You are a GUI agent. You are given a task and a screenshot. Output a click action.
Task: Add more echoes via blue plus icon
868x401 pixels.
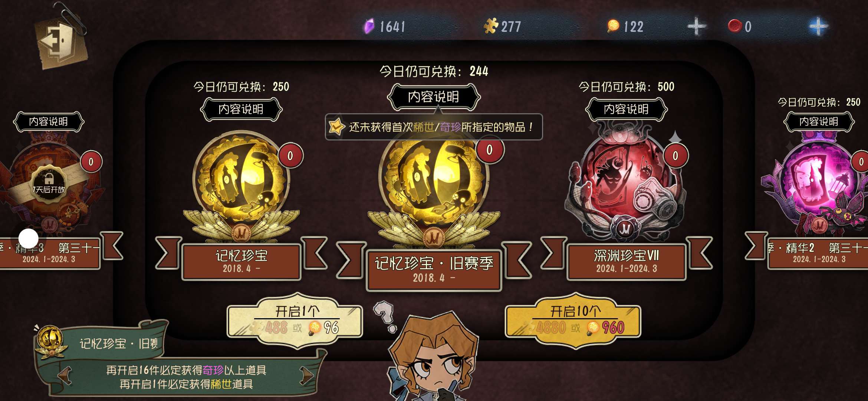(x=818, y=26)
